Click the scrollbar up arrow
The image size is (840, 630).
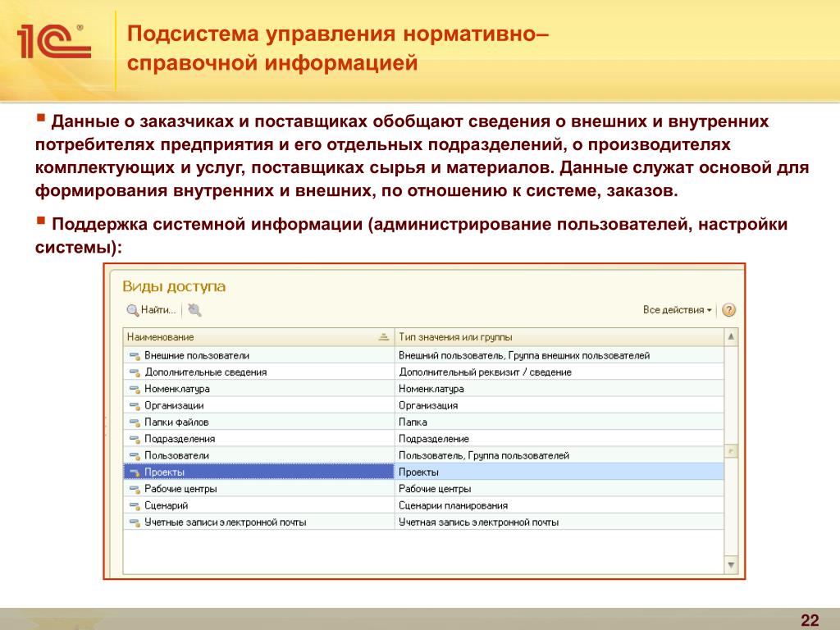(x=731, y=337)
